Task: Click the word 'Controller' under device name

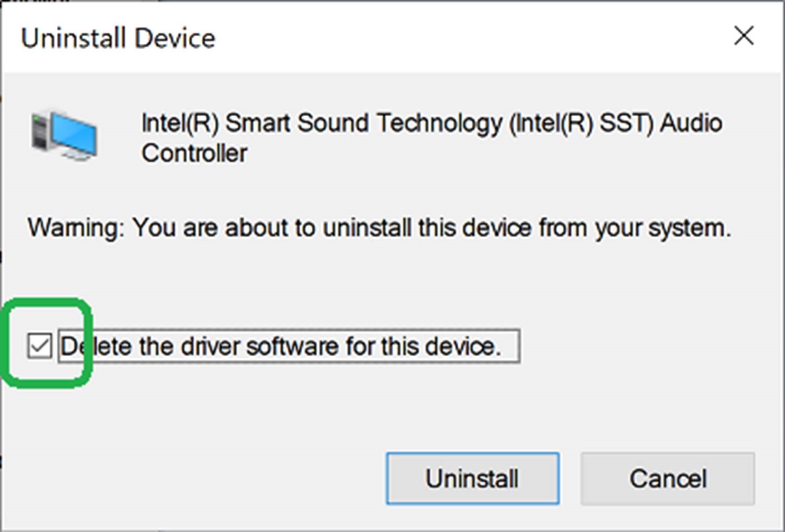Action: [x=194, y=153]
